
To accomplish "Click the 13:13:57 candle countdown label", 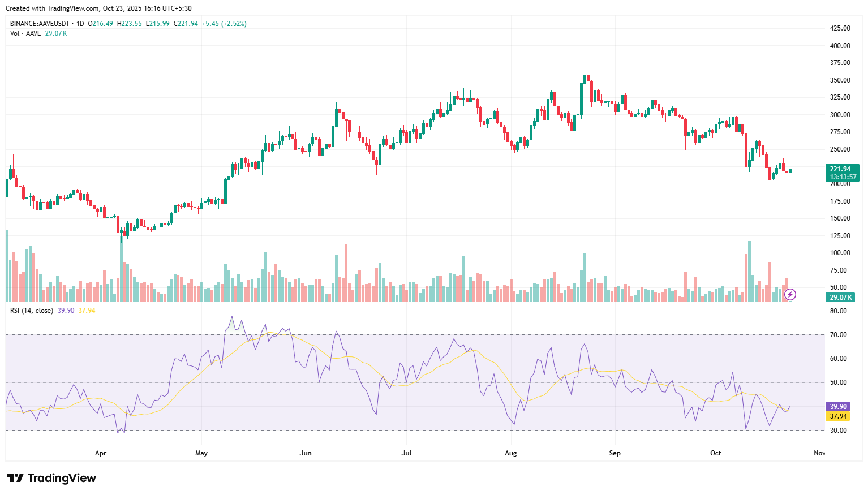I will (x=843, y=177).
